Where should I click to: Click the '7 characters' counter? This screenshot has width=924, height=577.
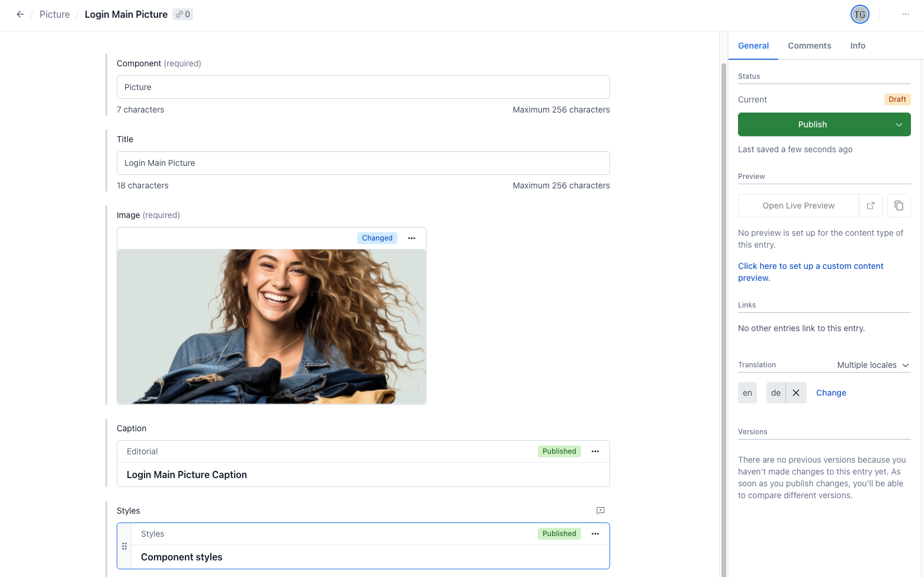click(x=140, y=110)
